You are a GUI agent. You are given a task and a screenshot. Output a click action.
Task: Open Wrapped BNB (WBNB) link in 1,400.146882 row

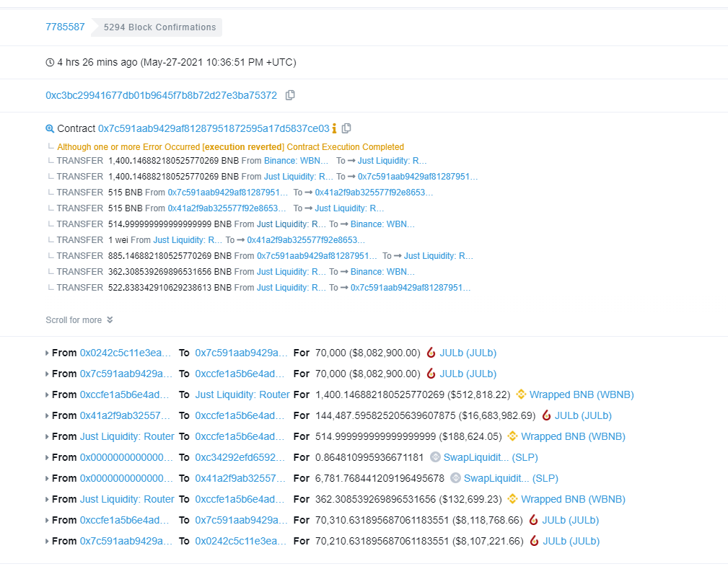click(x=582, y=394)
